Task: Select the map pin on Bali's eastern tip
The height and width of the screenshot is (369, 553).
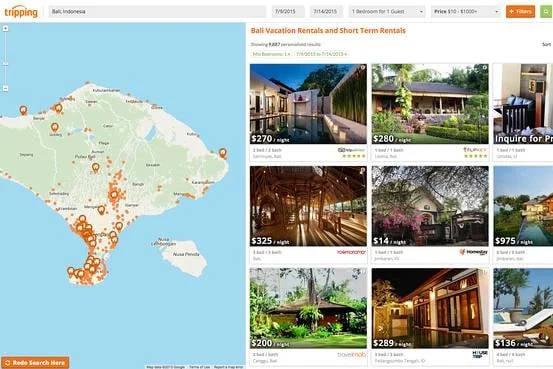Action: pos(223,153)
